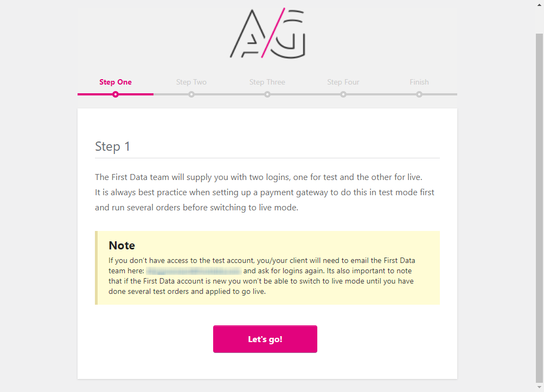The image size is (544, 392).
Task: Click the pink slash in the logo
Action: pyautogui.click(x=273, y=33)
